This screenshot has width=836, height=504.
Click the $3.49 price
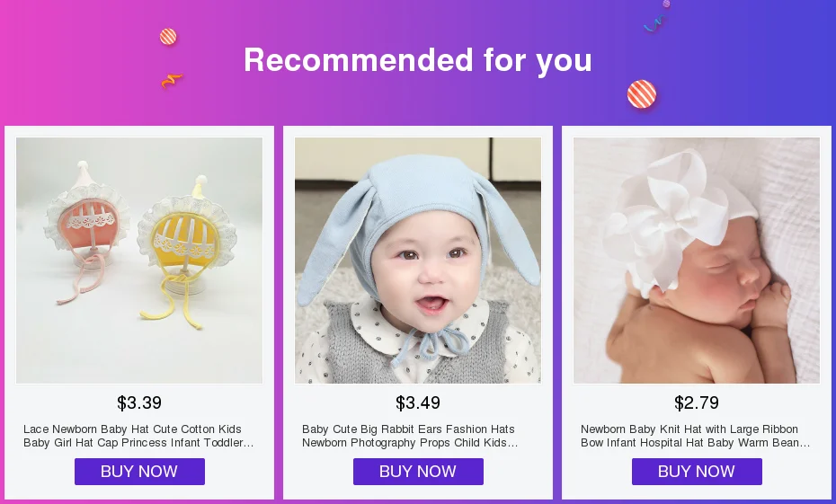pyautogui.click(x=418, y=402)
